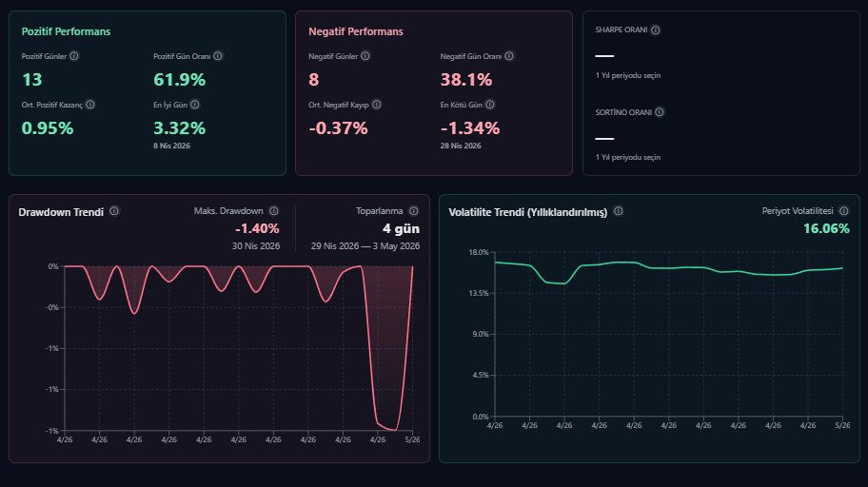Click the 8 Nis 2026 date label
868x487 pixels.
pyautogui.click(x=171, y=146)
